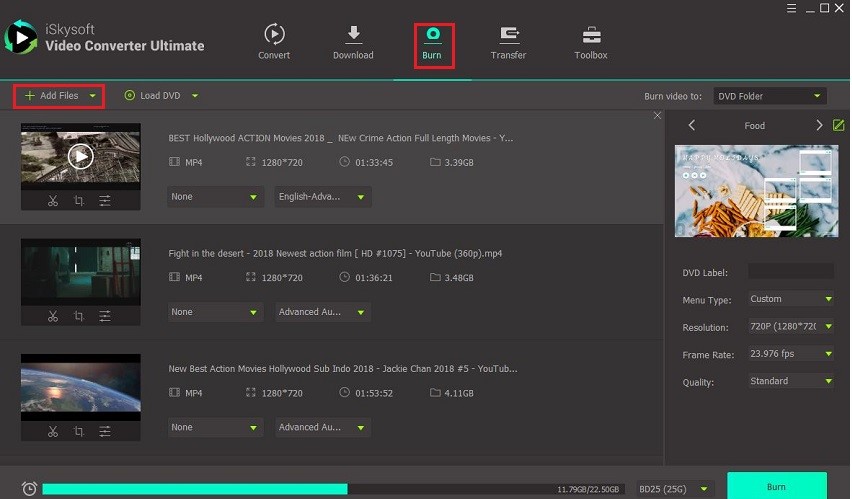Click the crop icon under the second video

[x=79, y=317]
